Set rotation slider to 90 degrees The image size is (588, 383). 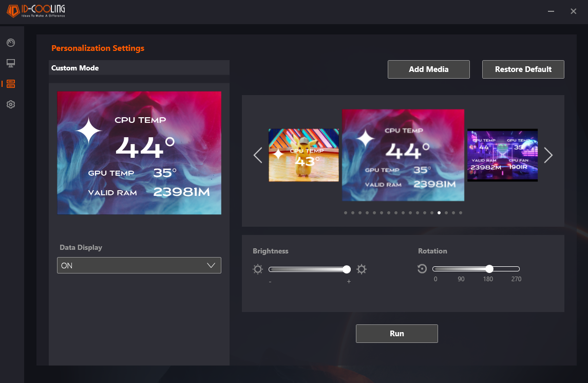[x=461, y=269]
